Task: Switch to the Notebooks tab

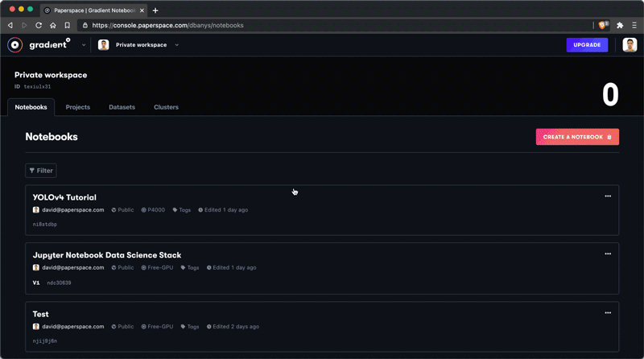Action: 31,107
